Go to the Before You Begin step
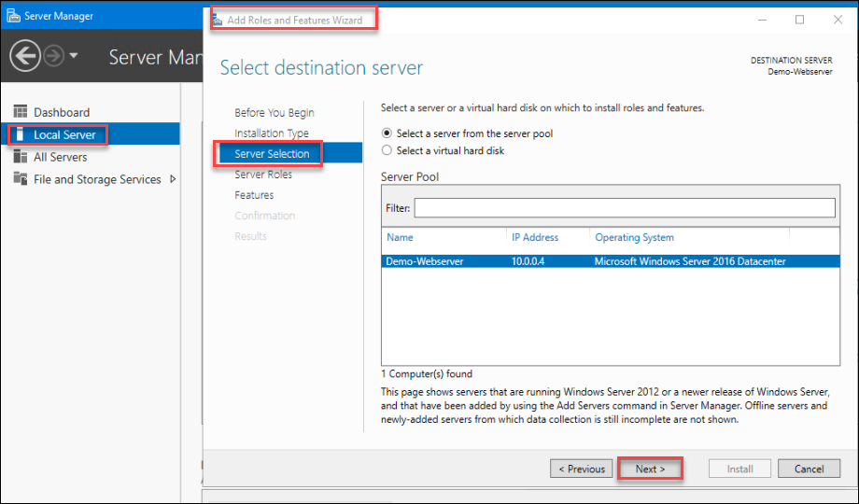Screen dimensions: 859x504 (274, 113)
